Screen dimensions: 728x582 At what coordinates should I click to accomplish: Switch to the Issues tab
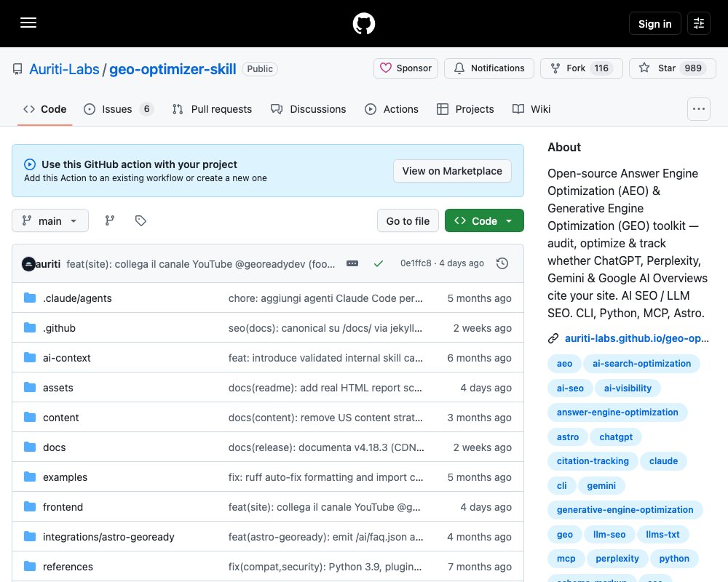point(119,109)
